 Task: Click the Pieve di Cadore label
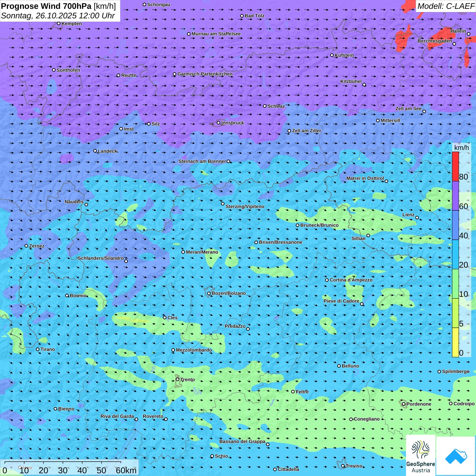pyautogui.click(x=341, y=301)
